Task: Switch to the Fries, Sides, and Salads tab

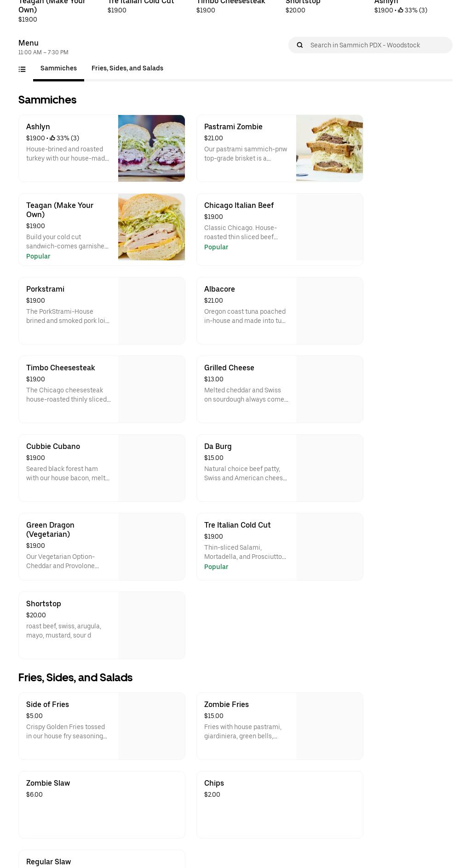Action: 127,68
